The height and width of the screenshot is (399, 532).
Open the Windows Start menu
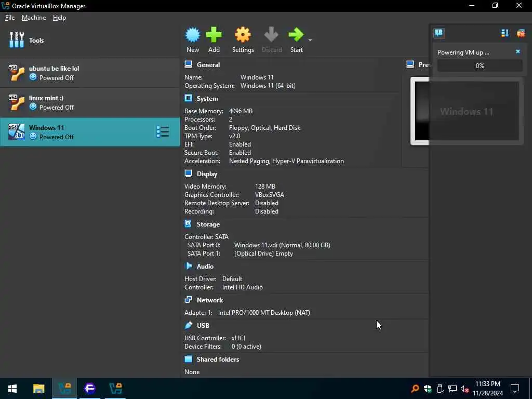pos(12,389)
